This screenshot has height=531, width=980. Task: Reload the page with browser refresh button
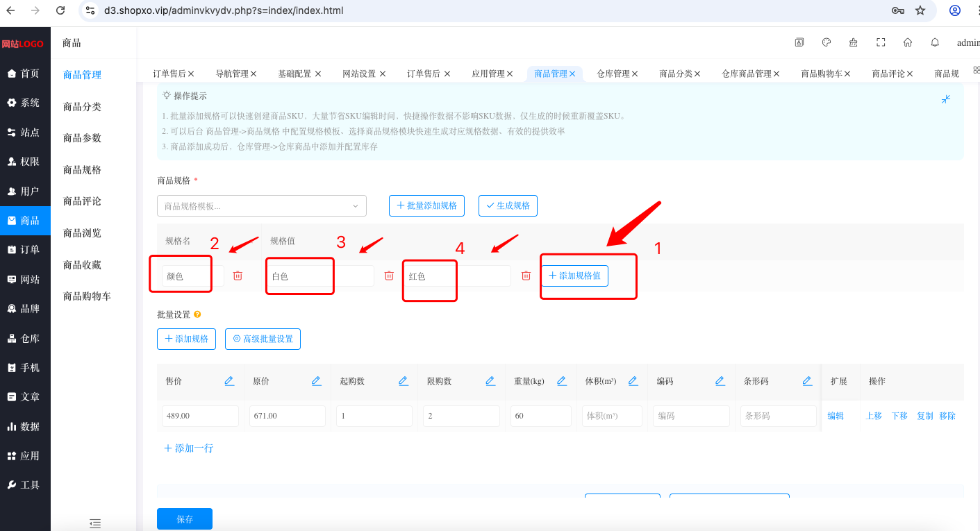tap(60, 10)
